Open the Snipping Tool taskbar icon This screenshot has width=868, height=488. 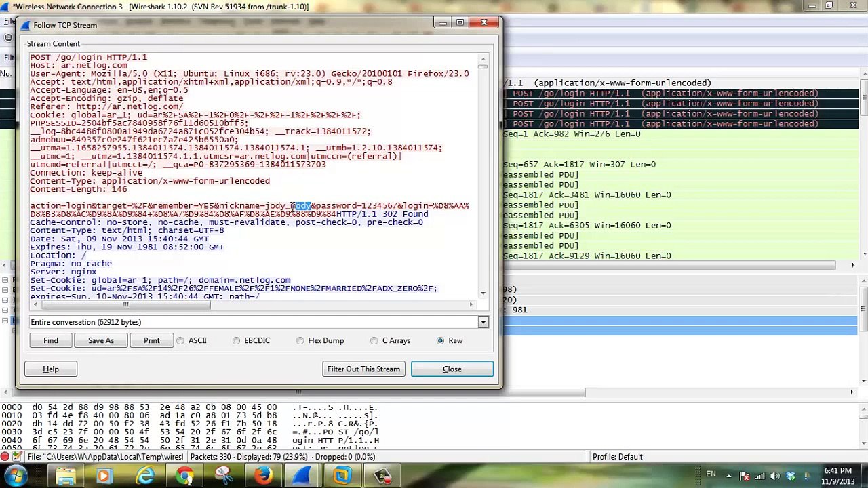[223, 476]
